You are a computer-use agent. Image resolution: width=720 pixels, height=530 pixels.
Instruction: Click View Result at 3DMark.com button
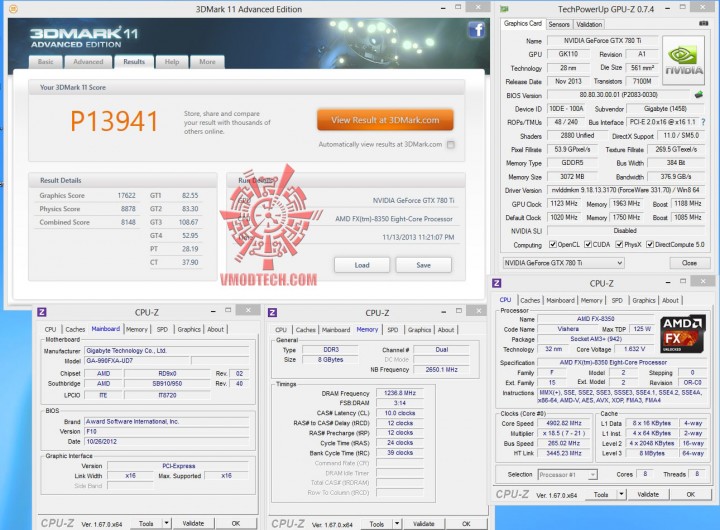click(385, 120)
